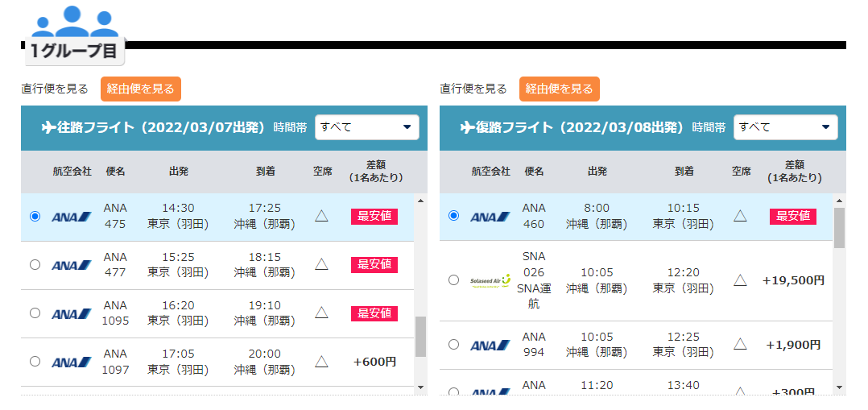Select the ANA 994 10:05 return radio button
868x410 pixels.
[x=453, y=344]
